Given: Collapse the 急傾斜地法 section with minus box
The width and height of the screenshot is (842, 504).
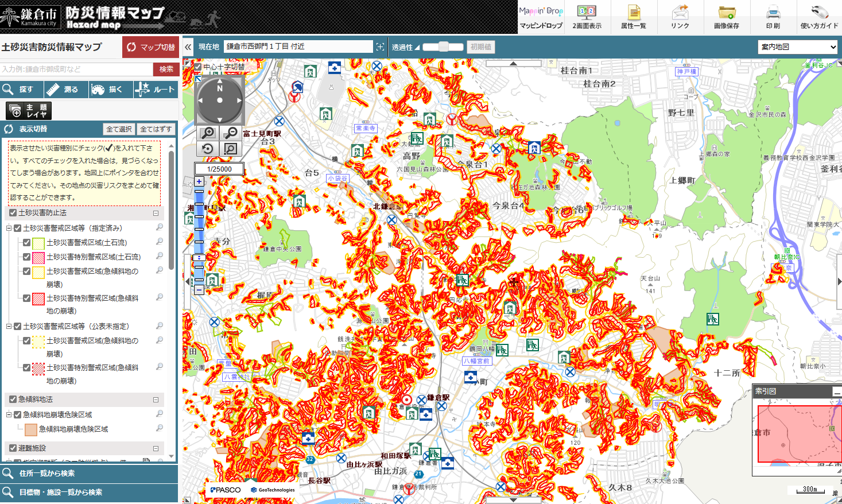Looking at the screenshot, I should coord(156,400).
